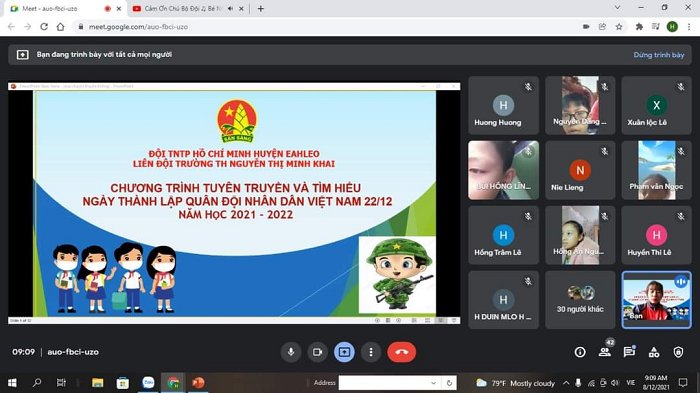700x393 pixels.
Task: Mute the YouTube tab via speaker icon
Action: pos(230,8)
